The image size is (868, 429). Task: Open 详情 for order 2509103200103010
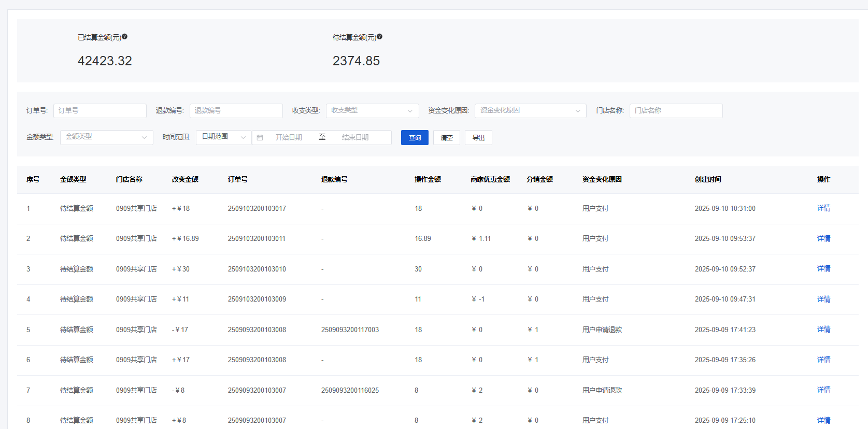coord(824,269)
